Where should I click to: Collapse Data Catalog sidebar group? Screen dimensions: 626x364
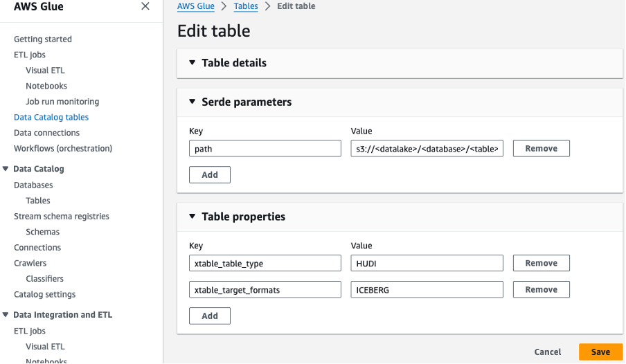coord(6,169)
